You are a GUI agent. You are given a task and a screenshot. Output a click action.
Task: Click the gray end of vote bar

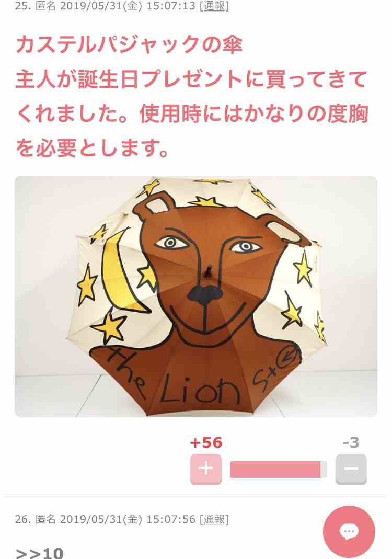[324, 469]
